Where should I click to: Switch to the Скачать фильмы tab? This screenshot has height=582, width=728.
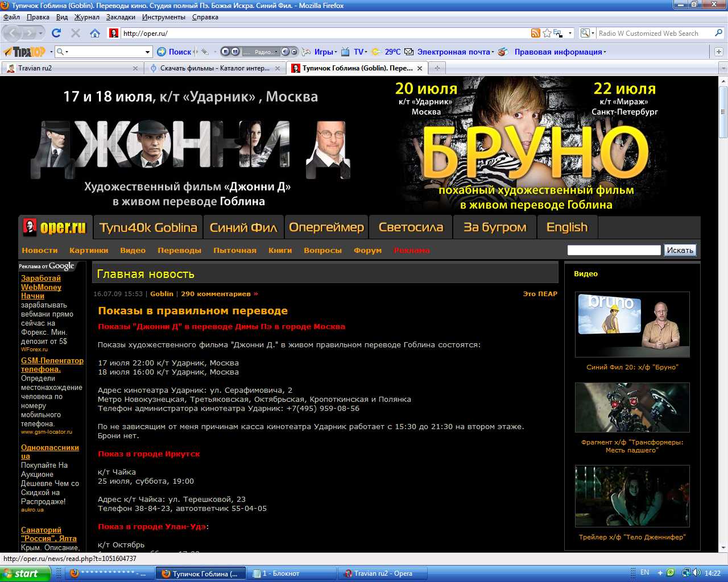coord(214,68)
